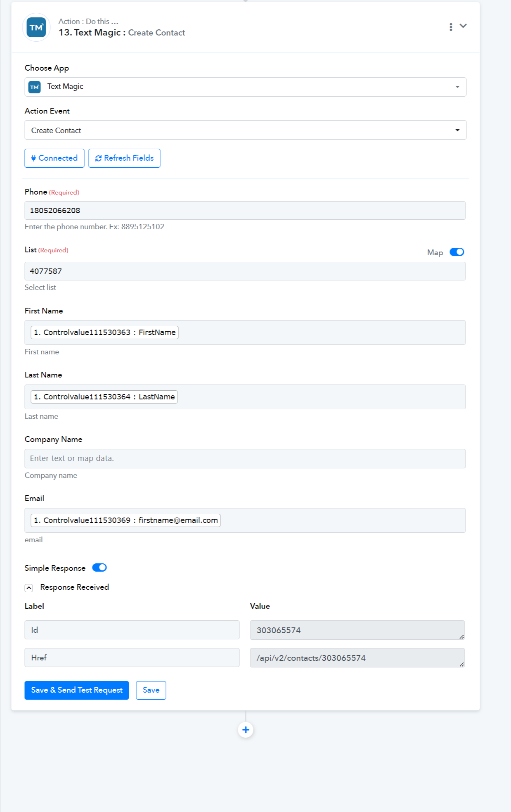Screen dimensions: 511x812
Task: Click resize handle of Href value textarea
Action: click(x=461, y=664)
